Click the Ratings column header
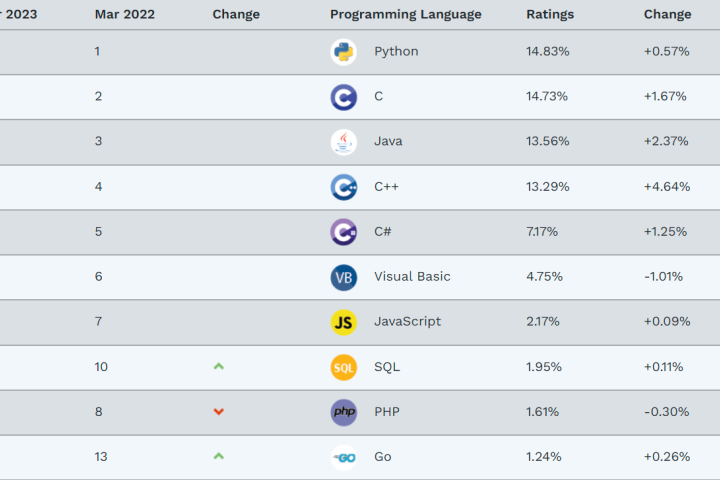This screenshot has height=480, width=720. click(x=550, y=14)
